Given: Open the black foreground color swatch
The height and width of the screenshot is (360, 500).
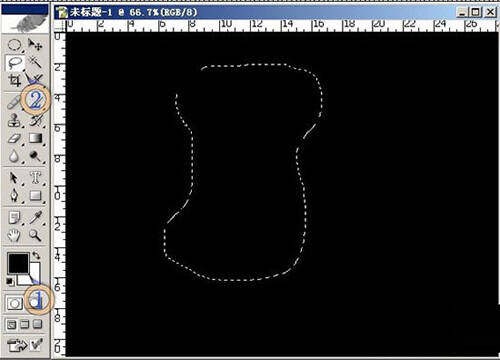Looking at the screenshot, I should tap(18, 263).
